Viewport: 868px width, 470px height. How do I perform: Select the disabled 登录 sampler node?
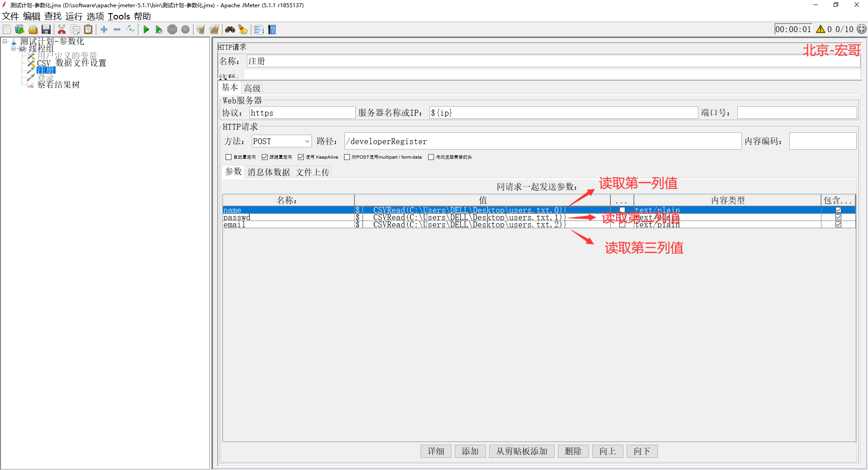46,78
